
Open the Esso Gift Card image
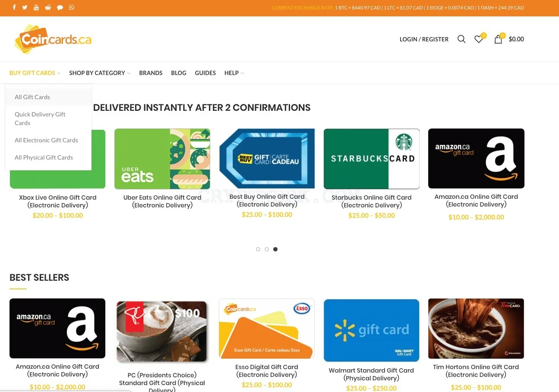click(x=267, y=329)
